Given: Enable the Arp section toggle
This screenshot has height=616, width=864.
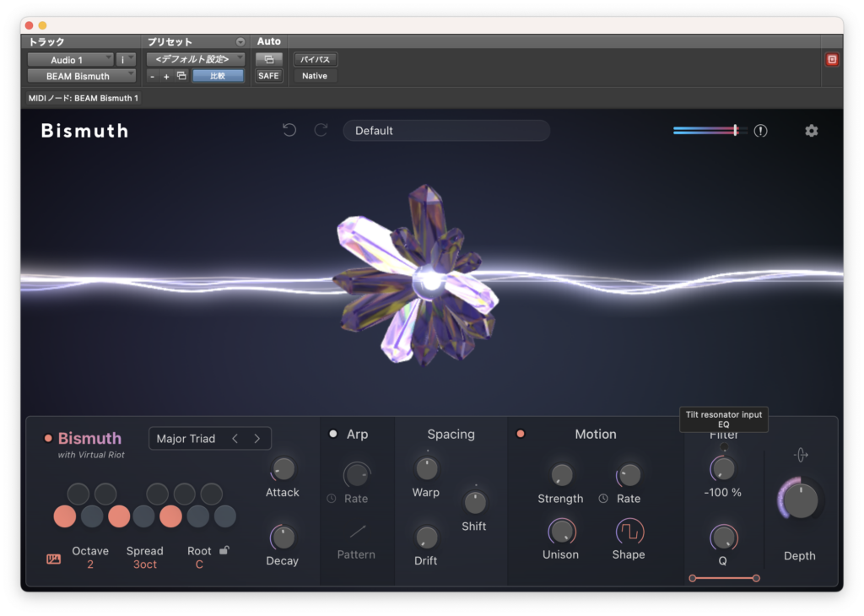Looking at the screenshot, I should pos(333,435).
